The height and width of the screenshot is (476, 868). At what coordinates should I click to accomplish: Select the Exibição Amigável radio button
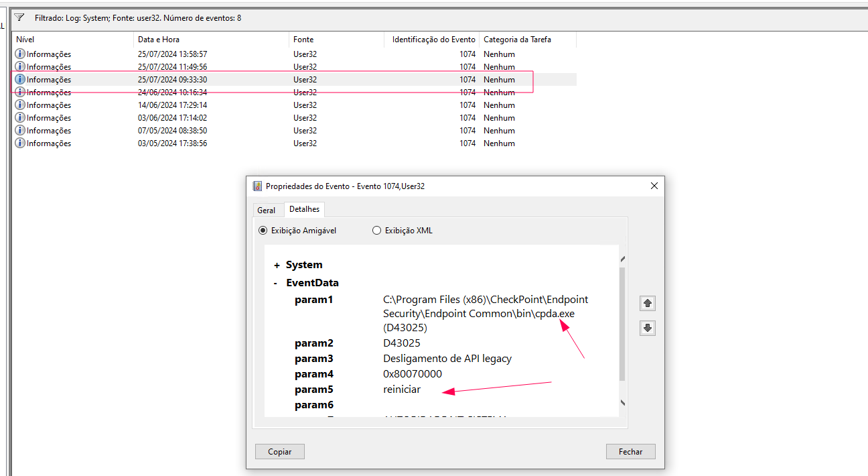click(x=263, y=230)
